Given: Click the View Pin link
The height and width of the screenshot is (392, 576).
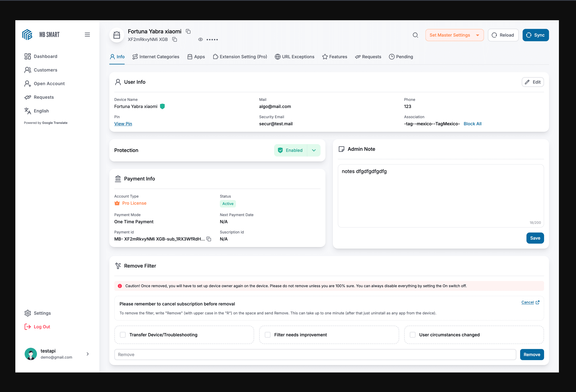Looking at the screenshot, I should point(123,124).
